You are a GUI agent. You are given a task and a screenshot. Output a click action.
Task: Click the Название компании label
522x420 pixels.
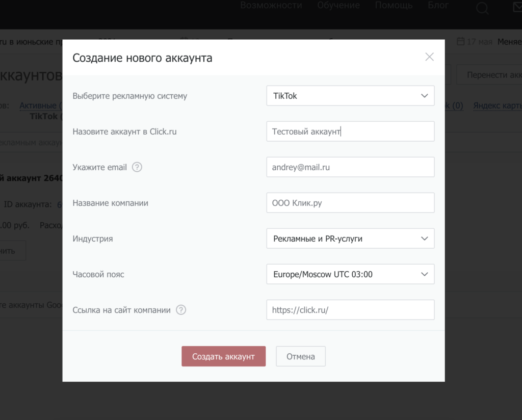click(110, 203)
